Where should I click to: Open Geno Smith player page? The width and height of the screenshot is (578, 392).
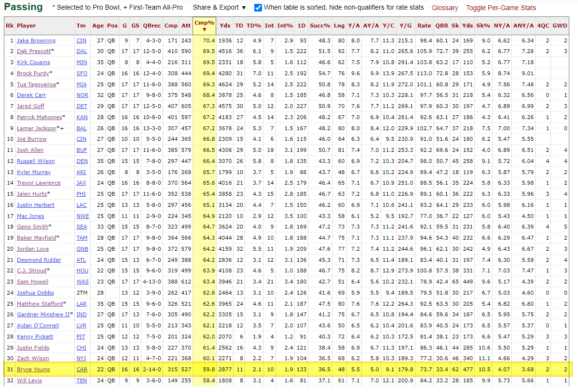tap(33, 227)
